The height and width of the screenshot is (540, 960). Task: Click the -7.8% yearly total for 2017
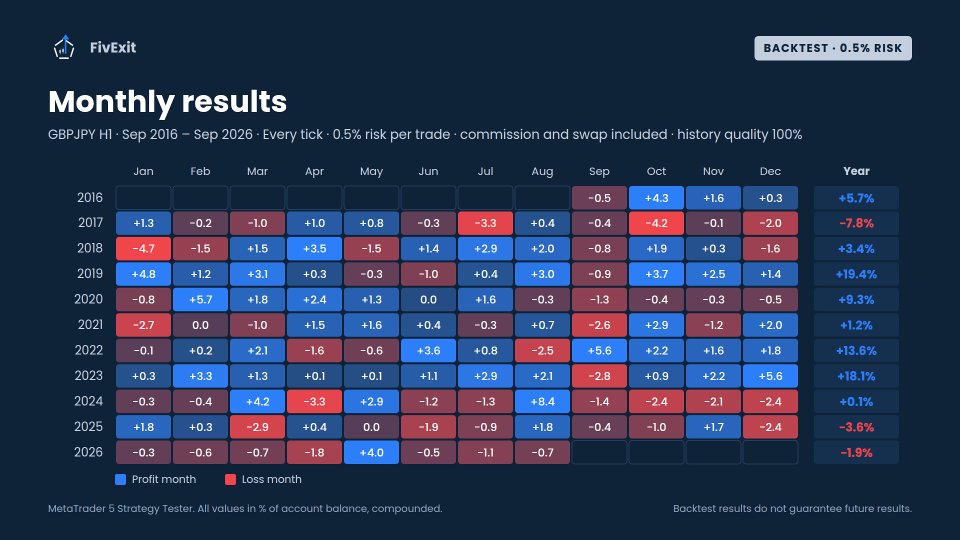[856, 223]
